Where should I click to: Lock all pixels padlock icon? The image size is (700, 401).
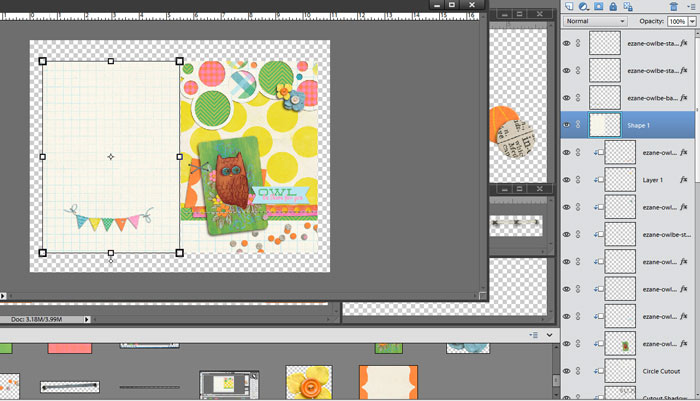click(x=613, y=6)
